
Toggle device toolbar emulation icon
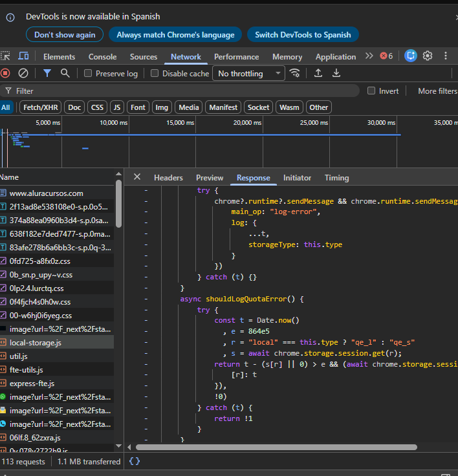pyautogui.click(x=23, y=56)
